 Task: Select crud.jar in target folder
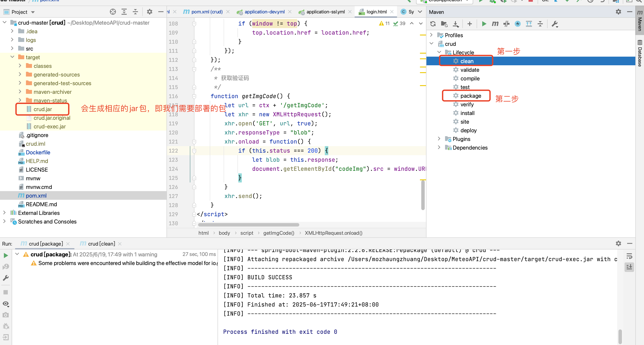pyautogui.click(x=43, y=109)
